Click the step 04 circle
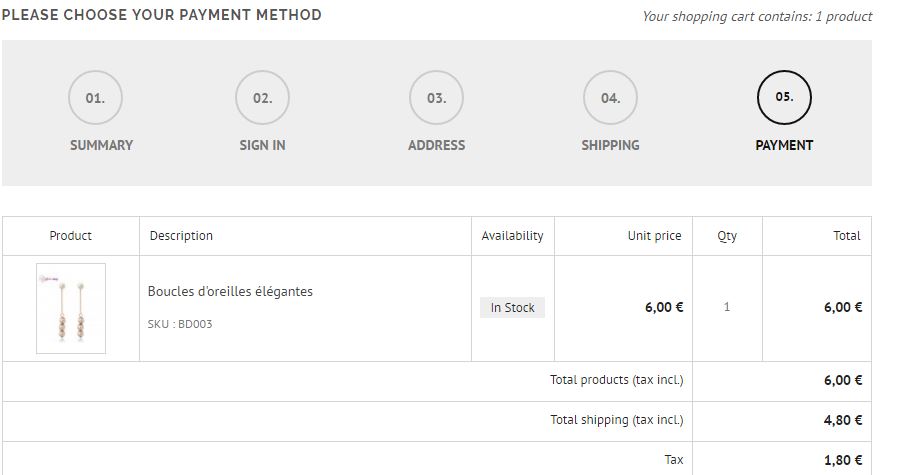This screenshot has width=897, height=475. point(610,98)
